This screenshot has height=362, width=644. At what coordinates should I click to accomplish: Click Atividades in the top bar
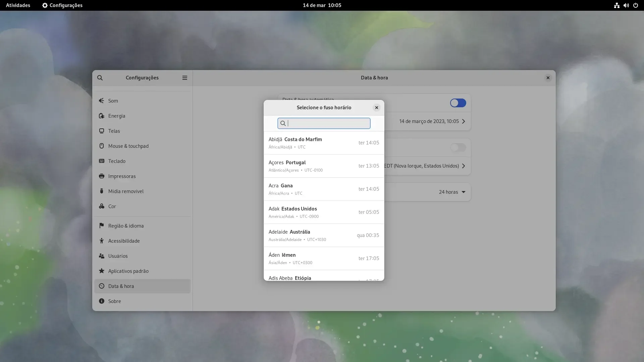(x=18, y=5)
